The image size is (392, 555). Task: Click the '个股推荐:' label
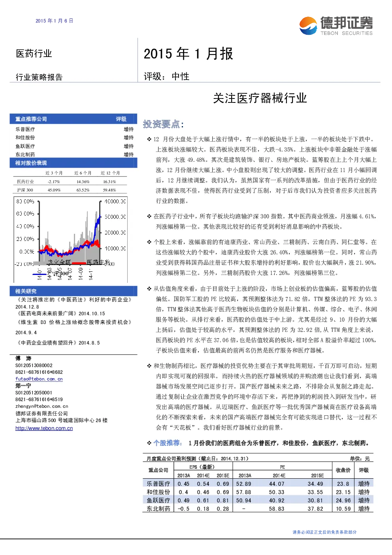click(x=168, y=443)
